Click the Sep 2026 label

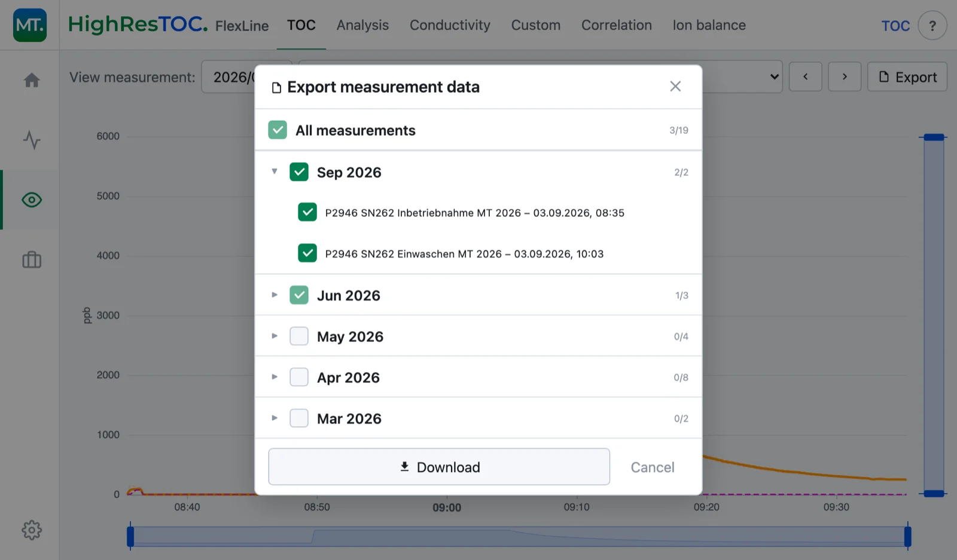pos(349,172)
